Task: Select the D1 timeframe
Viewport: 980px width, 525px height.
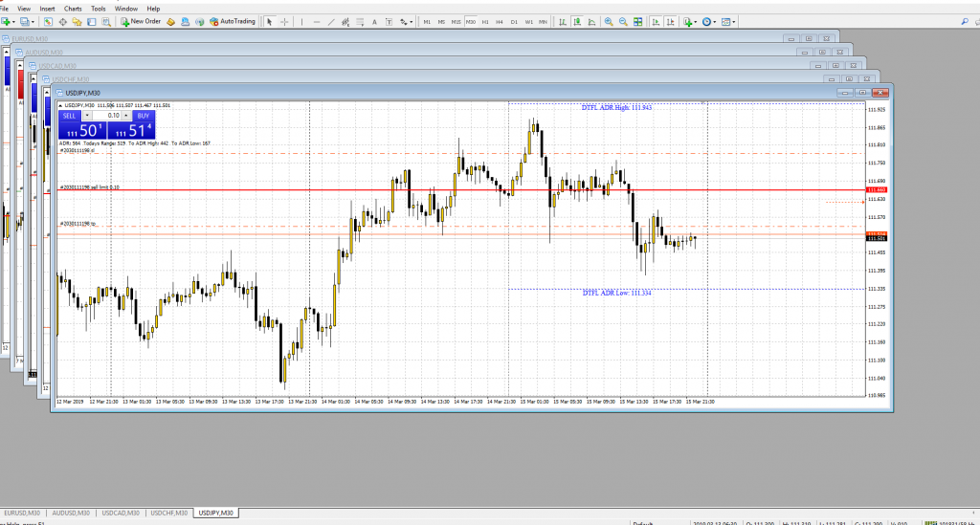Action: point(514,22)
